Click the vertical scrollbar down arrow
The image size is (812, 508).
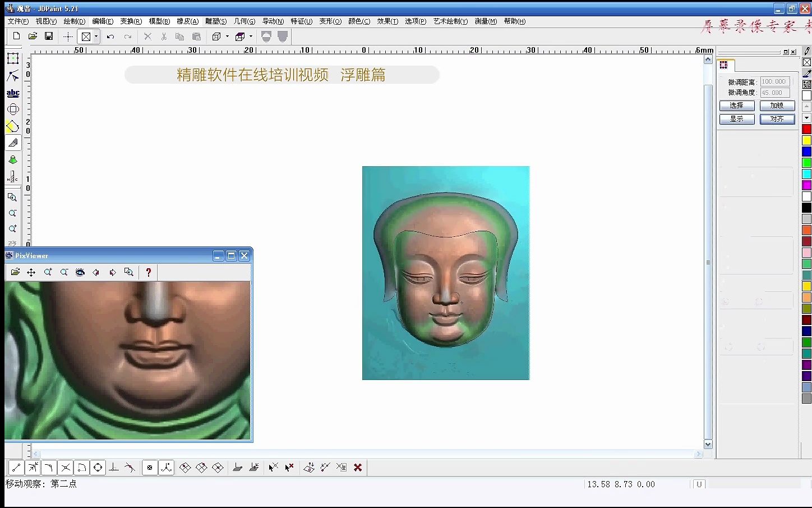click(708, 444)
